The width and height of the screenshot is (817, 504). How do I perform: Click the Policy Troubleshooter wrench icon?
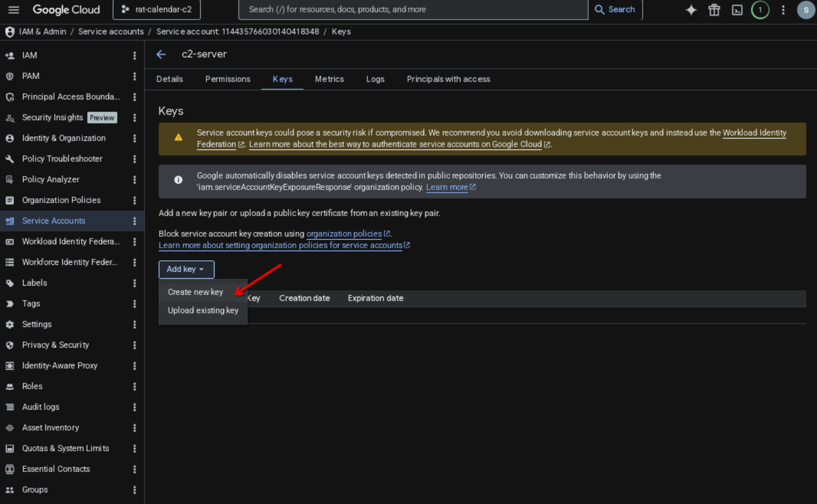pos(10,159)
